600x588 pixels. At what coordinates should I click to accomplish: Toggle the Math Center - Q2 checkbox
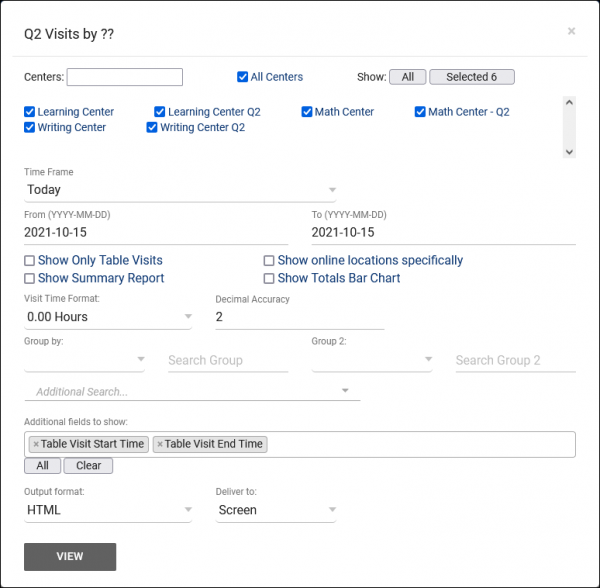pyautogui.click(x=421, y=112)
